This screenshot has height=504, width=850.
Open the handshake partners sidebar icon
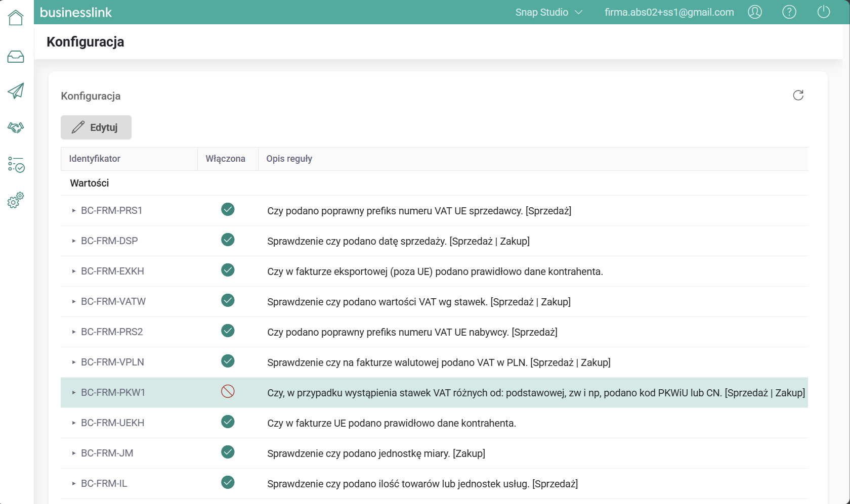tap(16, 127)
